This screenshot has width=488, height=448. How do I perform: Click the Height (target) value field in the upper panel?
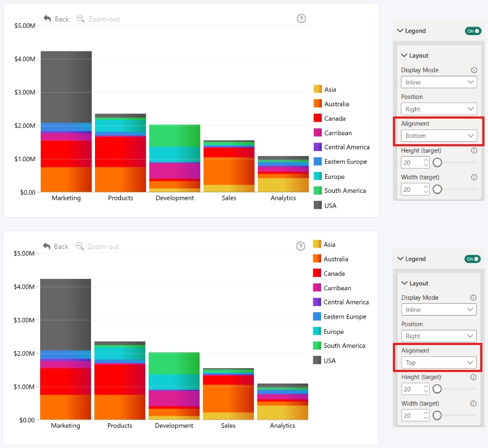tap(415, 162)
